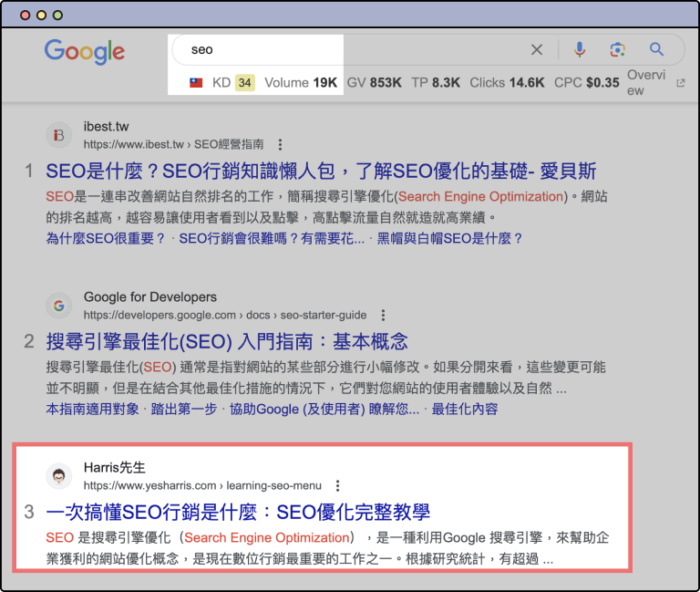Click the Harris先生 site name
Image resolution: width=700 pixels, height=592 pixels.
[114, 467]
